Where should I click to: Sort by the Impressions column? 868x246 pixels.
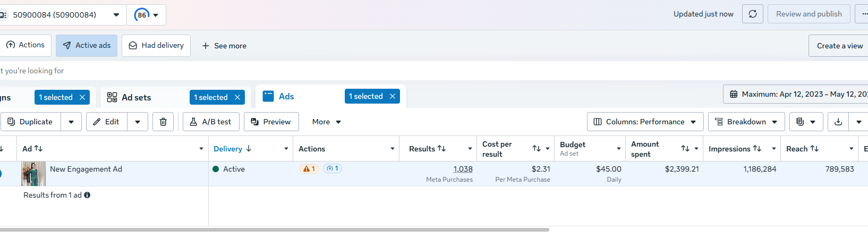(735, 149)
